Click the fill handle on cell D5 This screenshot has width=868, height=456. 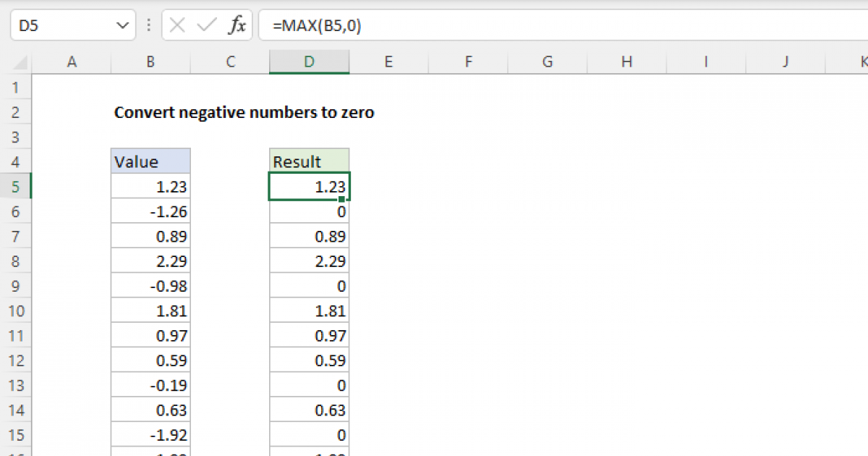[341, 198]
